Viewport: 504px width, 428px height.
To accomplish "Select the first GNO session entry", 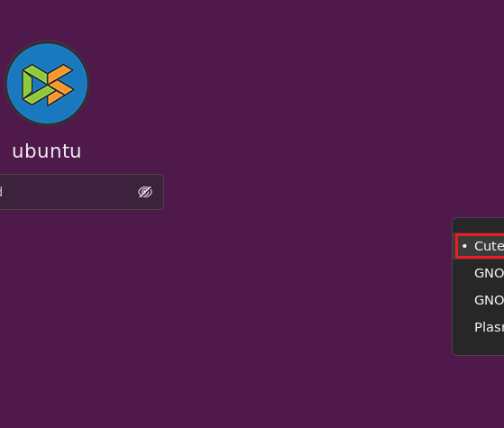I will coord(480,273).
